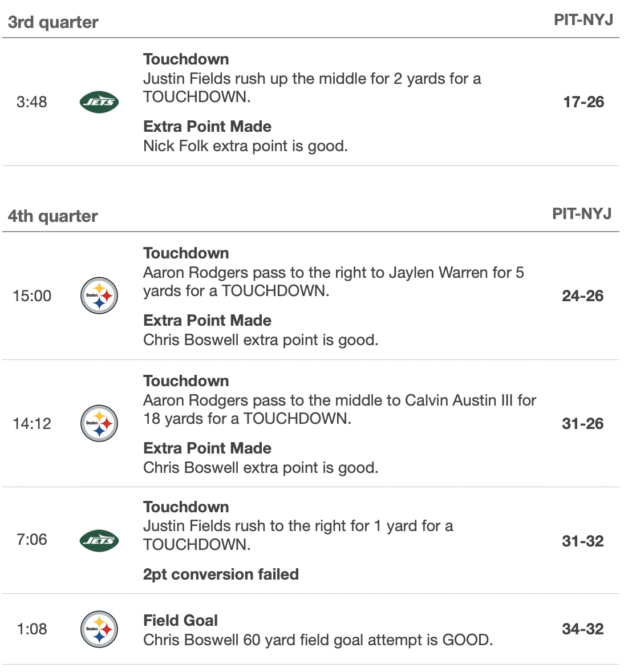
Task: Click the 31-32 score
Action: pyautogui.click(x=582, y=541)
